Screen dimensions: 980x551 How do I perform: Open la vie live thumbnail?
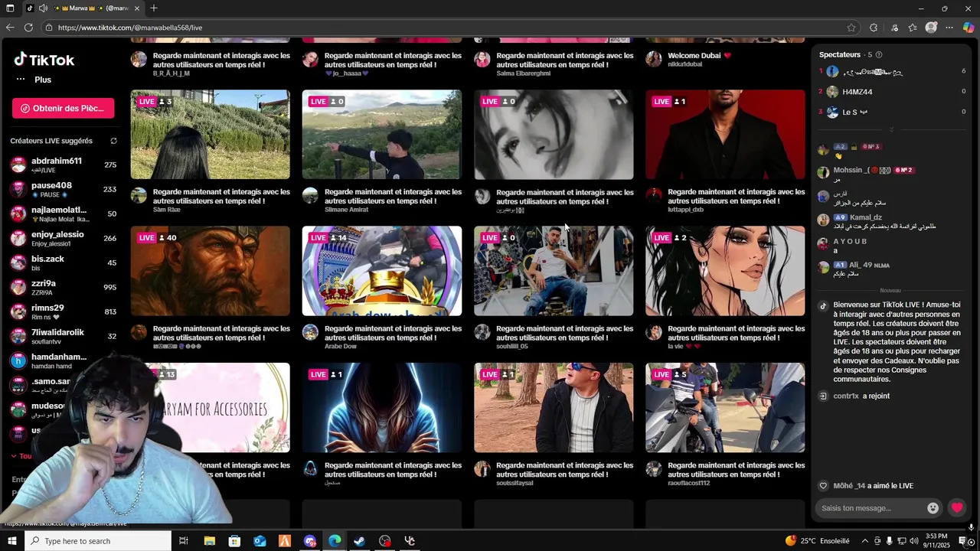(x=725, y=271)
